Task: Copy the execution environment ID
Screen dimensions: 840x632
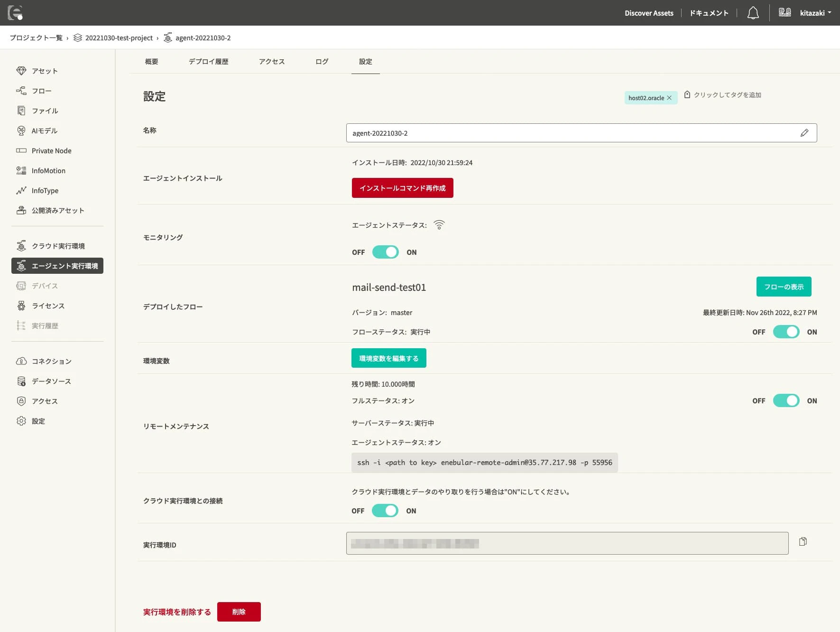Action: point(803,541)
